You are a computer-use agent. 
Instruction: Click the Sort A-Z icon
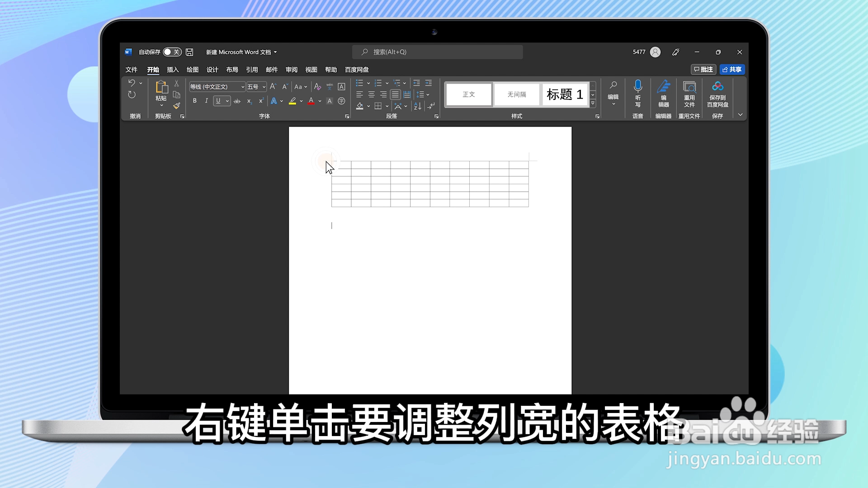tap(417, 106)
